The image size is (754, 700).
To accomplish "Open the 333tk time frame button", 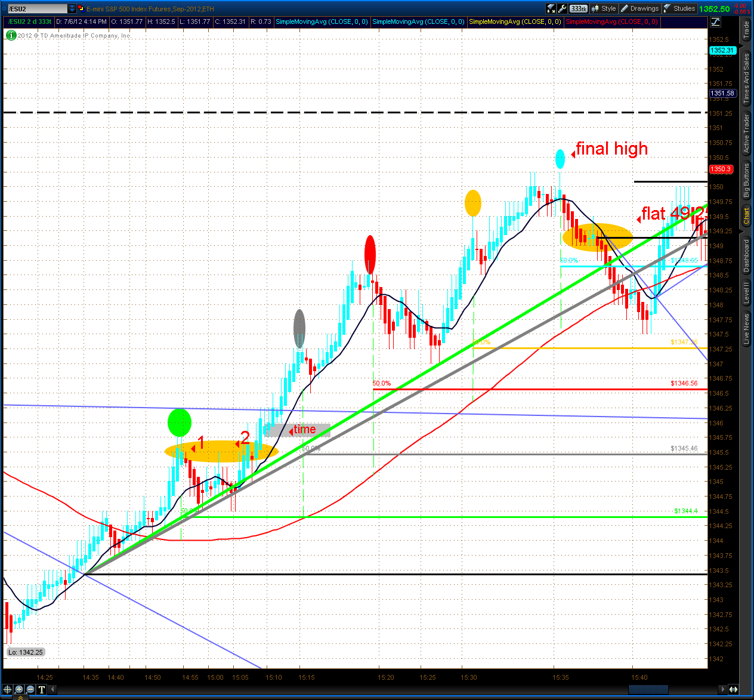I will [x=578, y=8].
